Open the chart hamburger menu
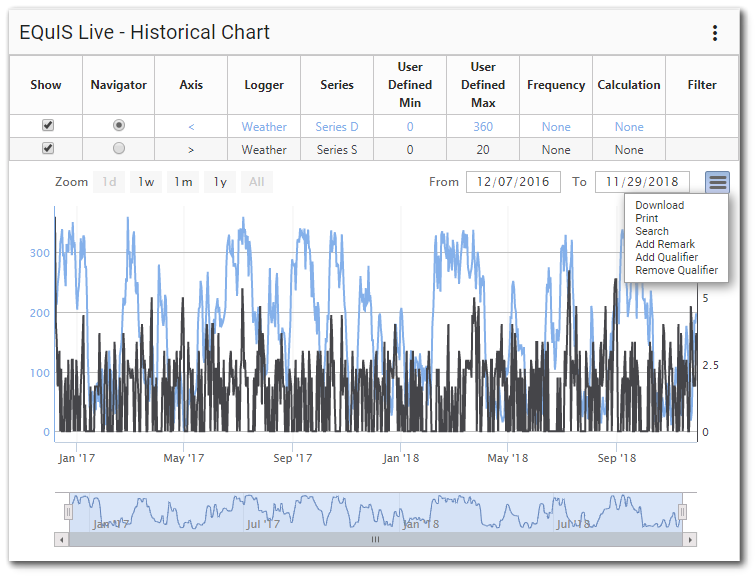The height and width of the screenshot is (577, 756). (717, 182)
